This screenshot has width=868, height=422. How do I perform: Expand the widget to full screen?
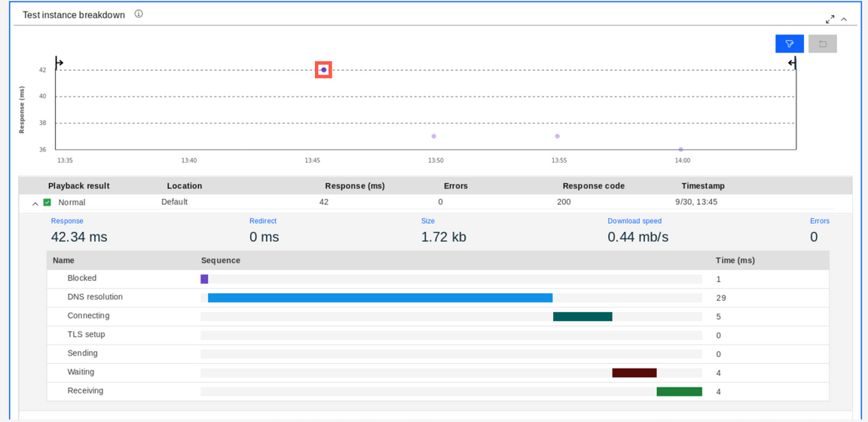pos(830,20)
